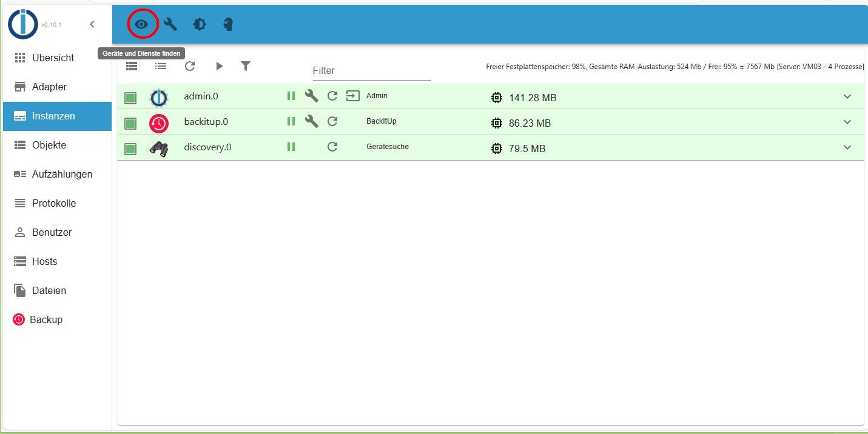868x434 pixels.
Task: Select the Instanzen menu item
Action: pyautogui.click(x=57, y=116)
